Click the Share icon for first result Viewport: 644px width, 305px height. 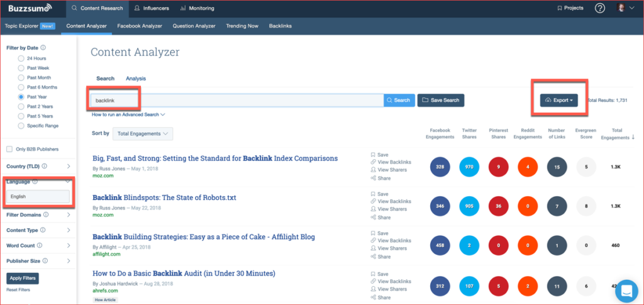tap(373, 179)
